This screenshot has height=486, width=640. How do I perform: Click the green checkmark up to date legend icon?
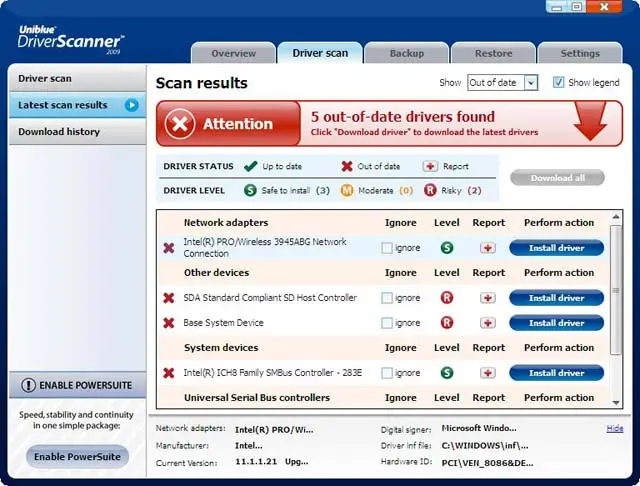[250, 166]
